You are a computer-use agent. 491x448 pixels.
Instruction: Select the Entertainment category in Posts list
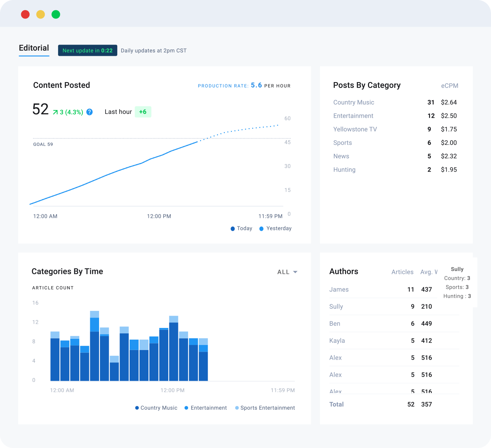395,116
